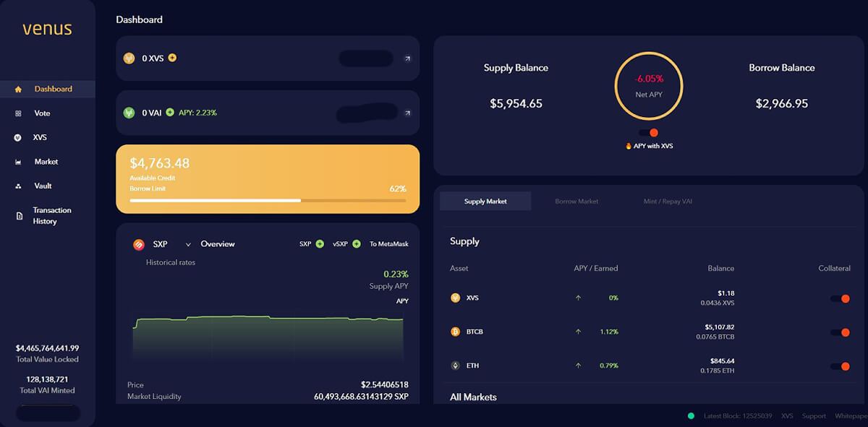Toggle ETH collateral switch
The width and height of the screenshot is (868, 427).
(x=841, y=366)
